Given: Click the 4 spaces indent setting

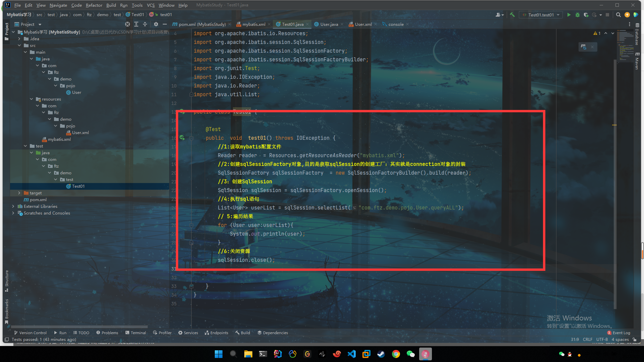Looking at the screenshot, I should 620,340.
